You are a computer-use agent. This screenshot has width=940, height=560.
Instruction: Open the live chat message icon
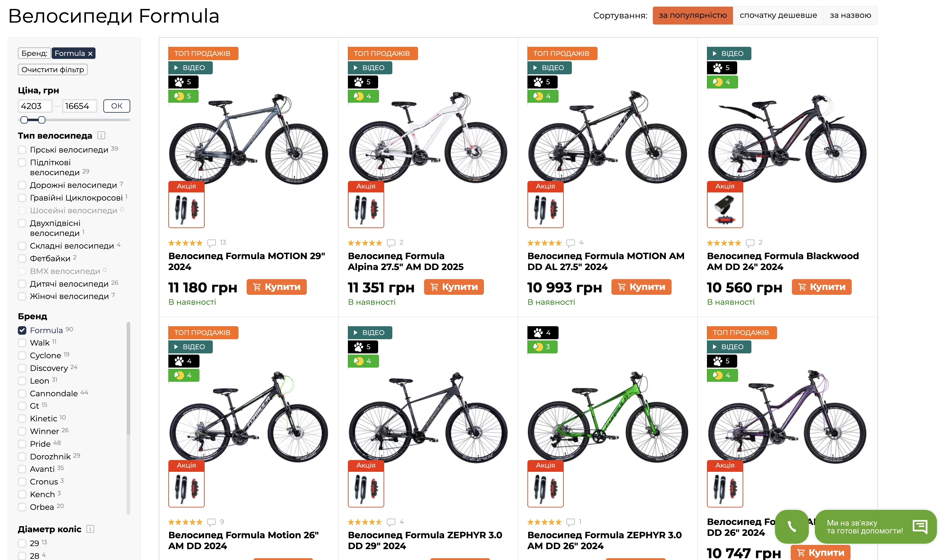tap(920, 526)
